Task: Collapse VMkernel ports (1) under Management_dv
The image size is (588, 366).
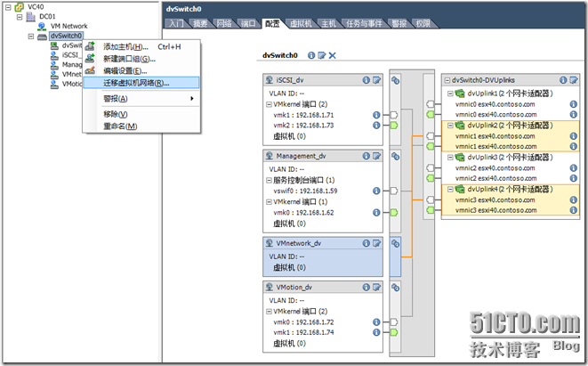Action: click(x=269, y=202)
